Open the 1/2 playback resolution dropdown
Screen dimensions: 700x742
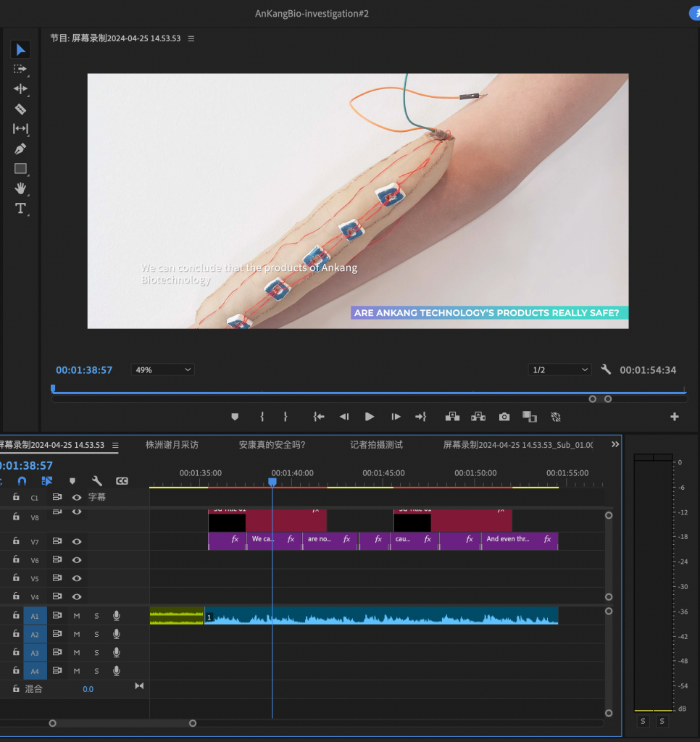point(560,370)
